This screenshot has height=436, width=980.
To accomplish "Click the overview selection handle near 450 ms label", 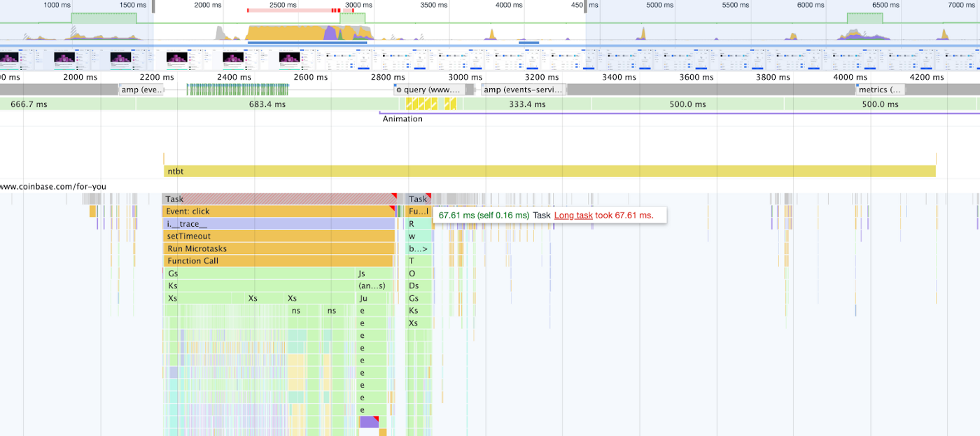I will coord(586,6).
